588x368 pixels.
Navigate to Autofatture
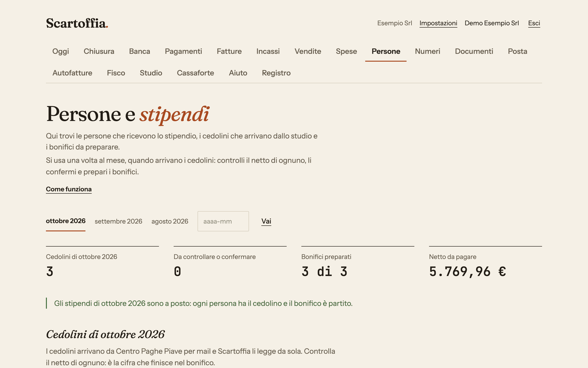72,73
